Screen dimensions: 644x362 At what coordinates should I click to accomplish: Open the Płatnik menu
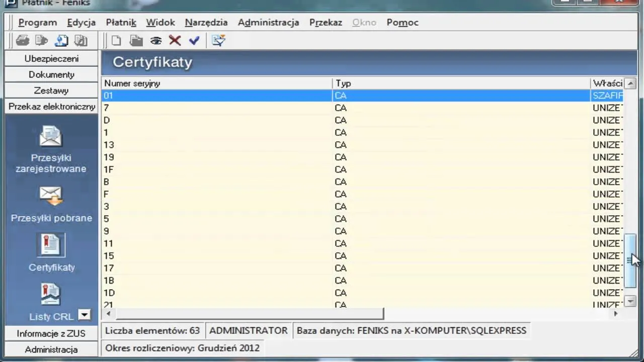(121, 22)
